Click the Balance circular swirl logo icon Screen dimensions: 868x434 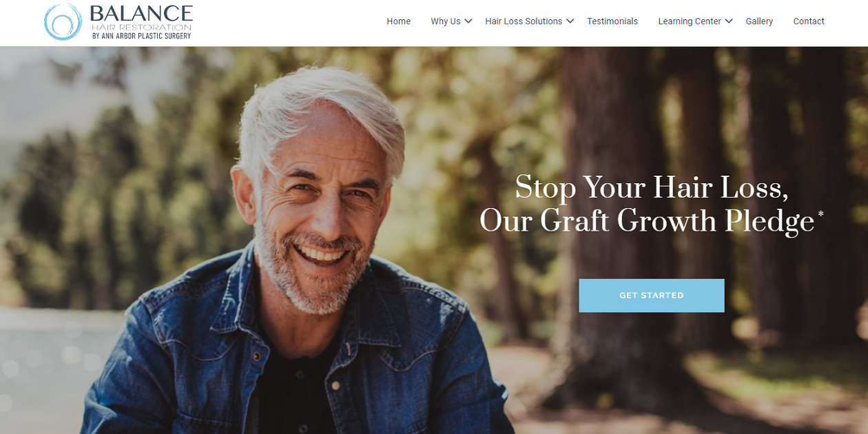coord(63,22)
